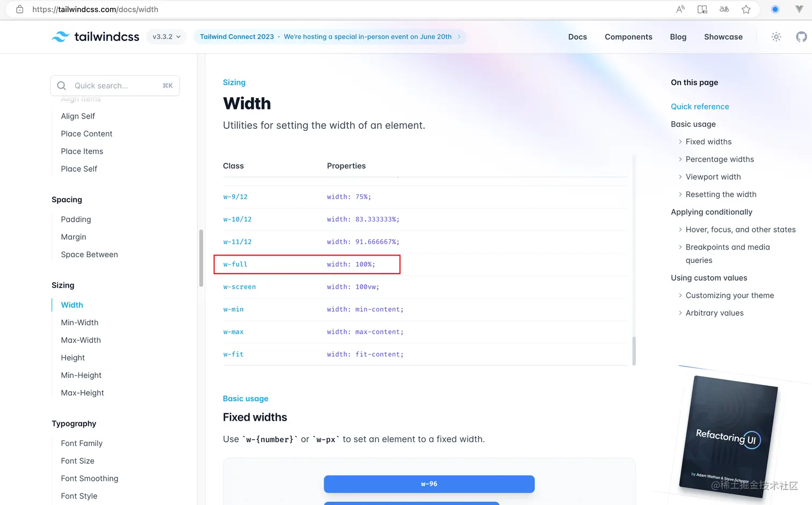Open the Vue devtools extension icon
This screenshot has height=505, width=812.
click(x=799, y=9)
